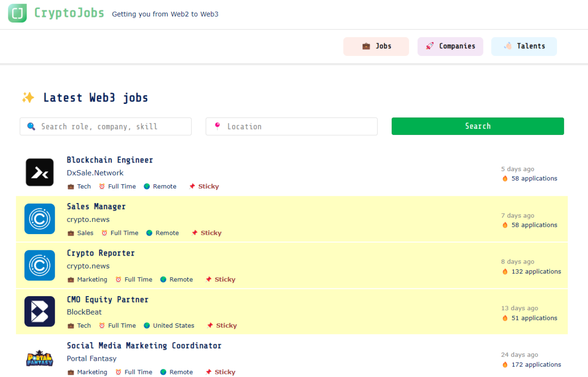Click the Location input field
The image size is (588, 377).
292,126
